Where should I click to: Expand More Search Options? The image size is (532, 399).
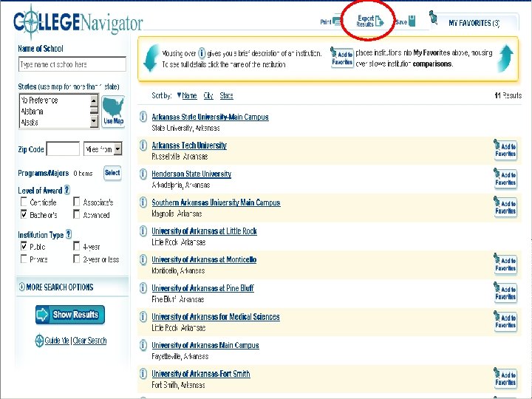click(56, 287)
